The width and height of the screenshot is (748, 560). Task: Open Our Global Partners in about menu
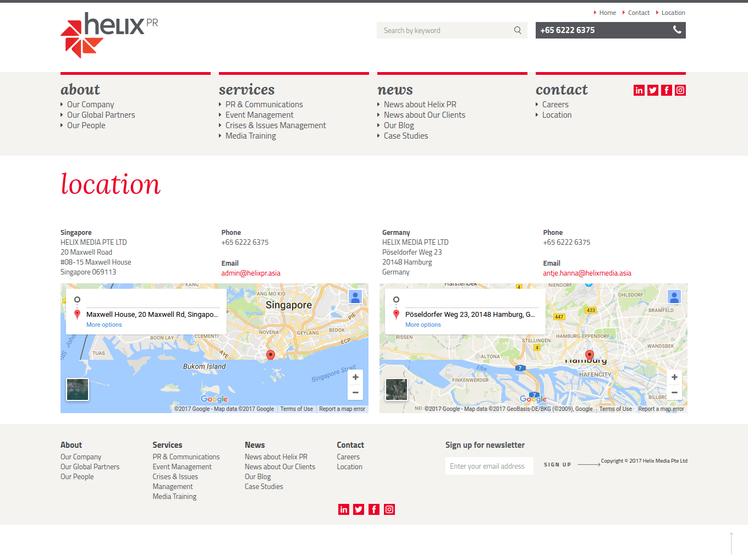(x=101, y=115)
